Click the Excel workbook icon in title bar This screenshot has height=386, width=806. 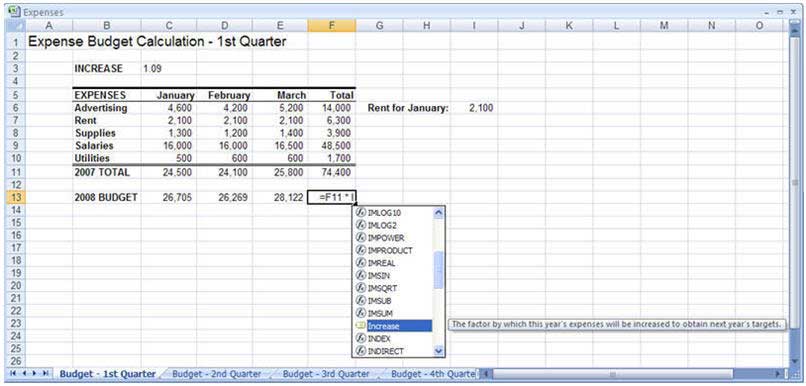[15, 11]
